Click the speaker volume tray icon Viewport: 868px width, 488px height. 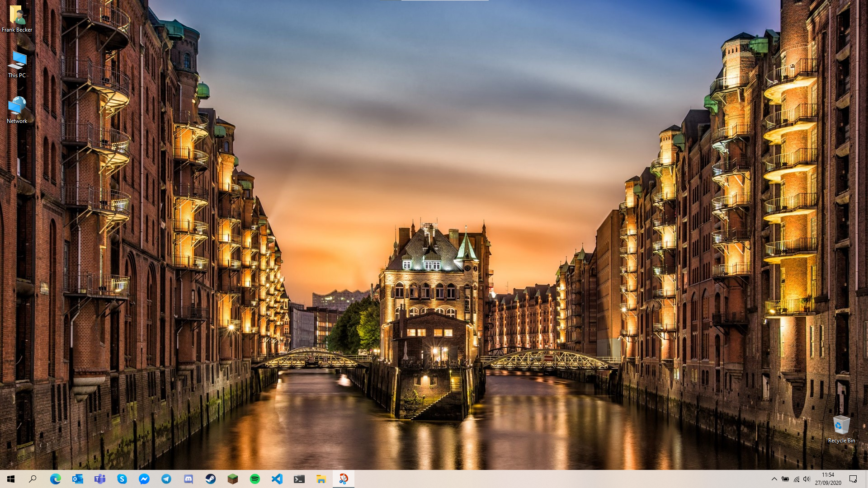pyautogui.click(x=807, y=479)
